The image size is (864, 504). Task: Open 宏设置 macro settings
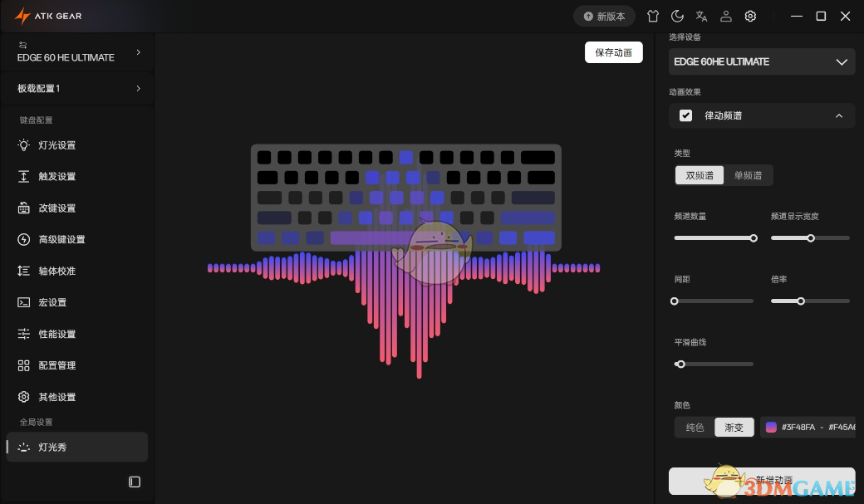(x=52, y=302)
